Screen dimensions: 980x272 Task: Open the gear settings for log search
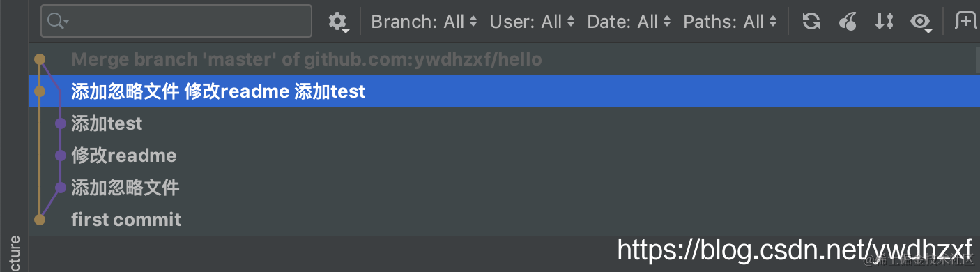click(x=337, y=22)
